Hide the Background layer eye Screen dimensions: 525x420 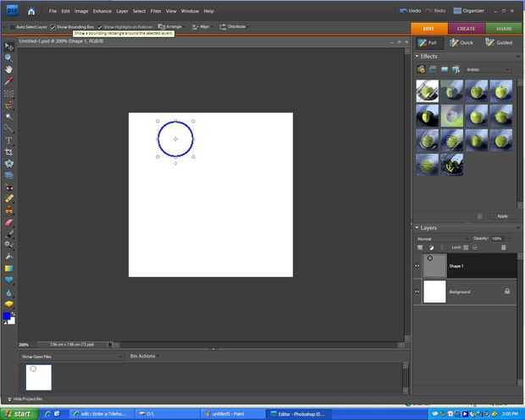(x=417, y=292)
